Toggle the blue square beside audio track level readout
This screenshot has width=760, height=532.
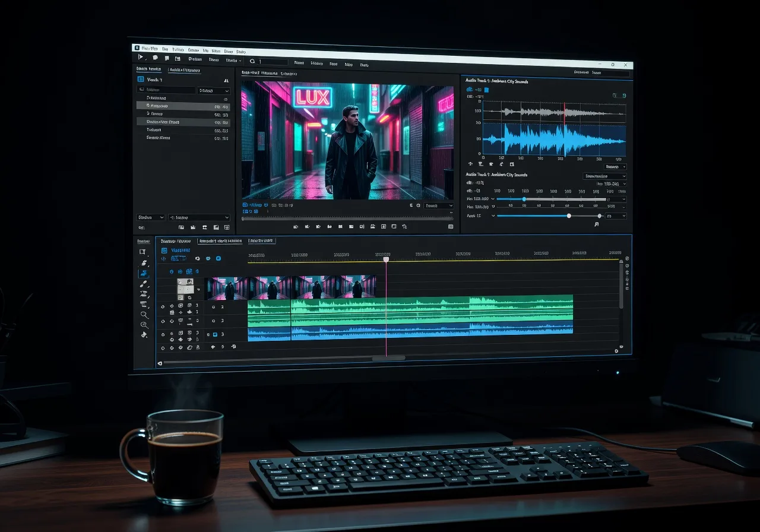pos(485,90)
